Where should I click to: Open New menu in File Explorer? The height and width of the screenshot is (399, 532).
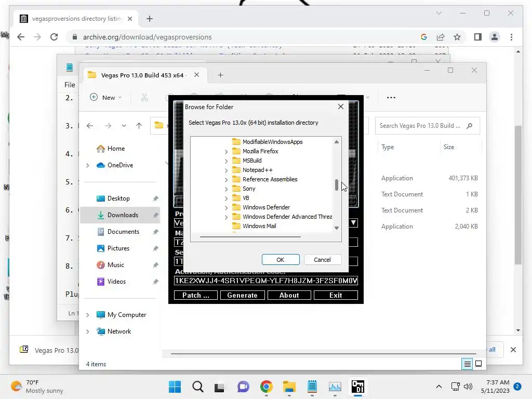coord(105,97)
